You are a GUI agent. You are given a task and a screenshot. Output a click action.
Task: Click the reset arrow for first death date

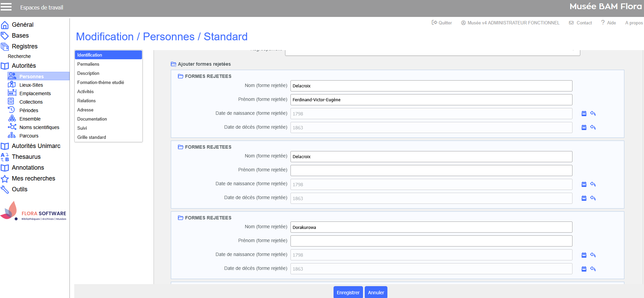593,127
